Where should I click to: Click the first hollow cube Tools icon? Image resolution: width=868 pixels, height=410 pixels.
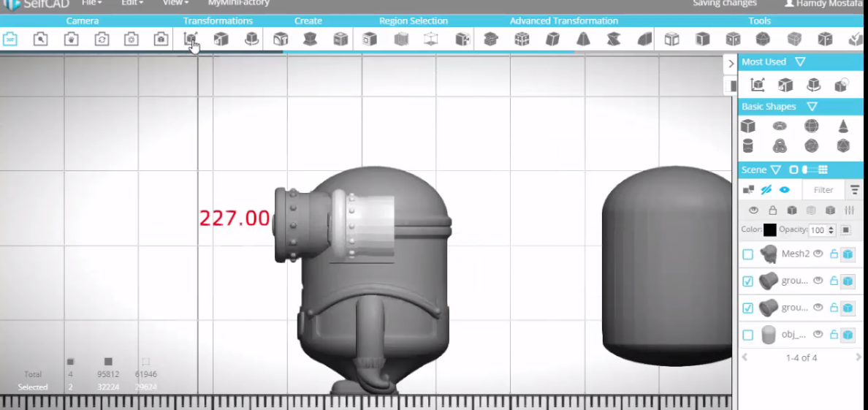(671, 39)
